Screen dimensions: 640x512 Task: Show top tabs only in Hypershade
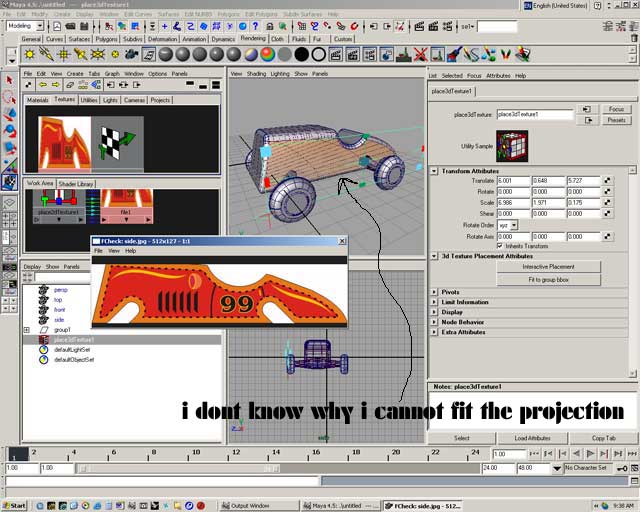coord(190,85)
